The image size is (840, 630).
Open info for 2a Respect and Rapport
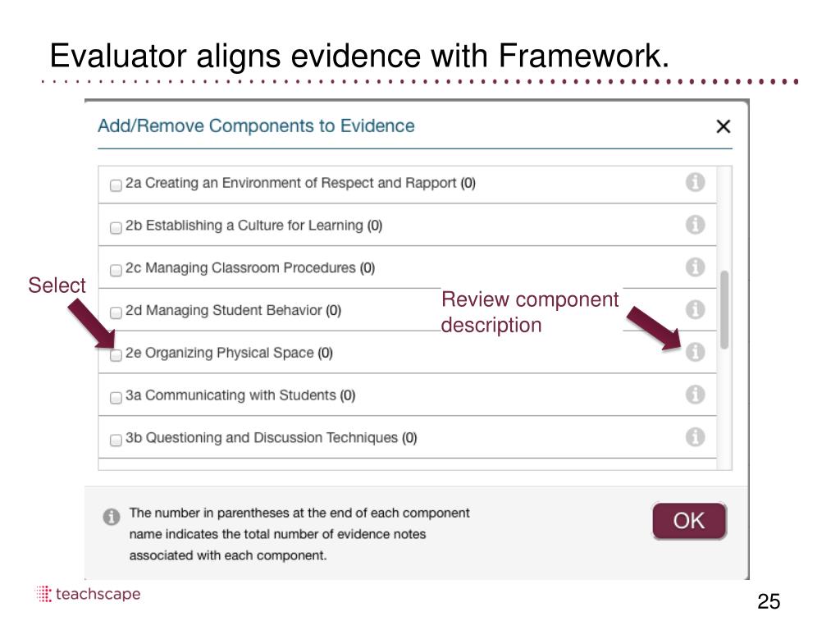pyautogui.click(x=695, y=183)
